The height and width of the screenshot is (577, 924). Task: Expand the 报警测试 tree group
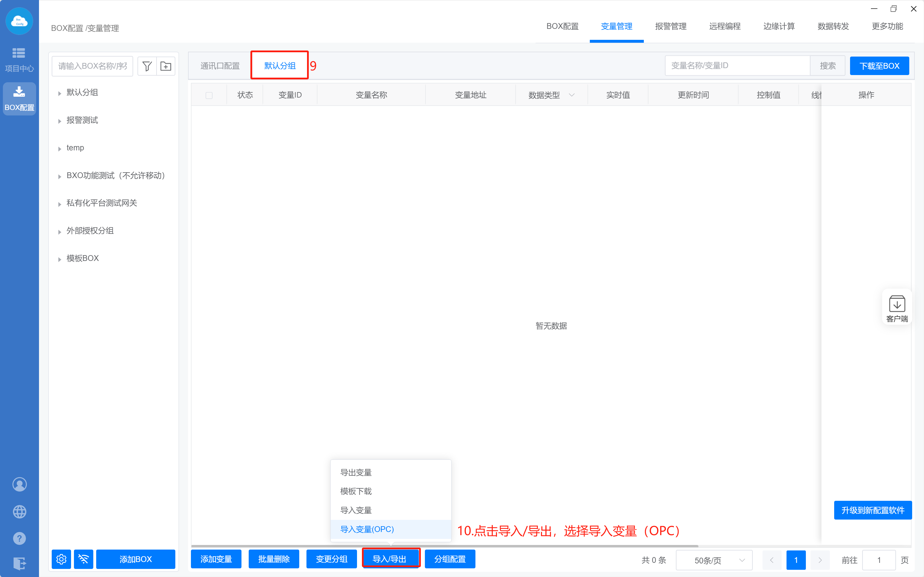click(x=60, y=121)
